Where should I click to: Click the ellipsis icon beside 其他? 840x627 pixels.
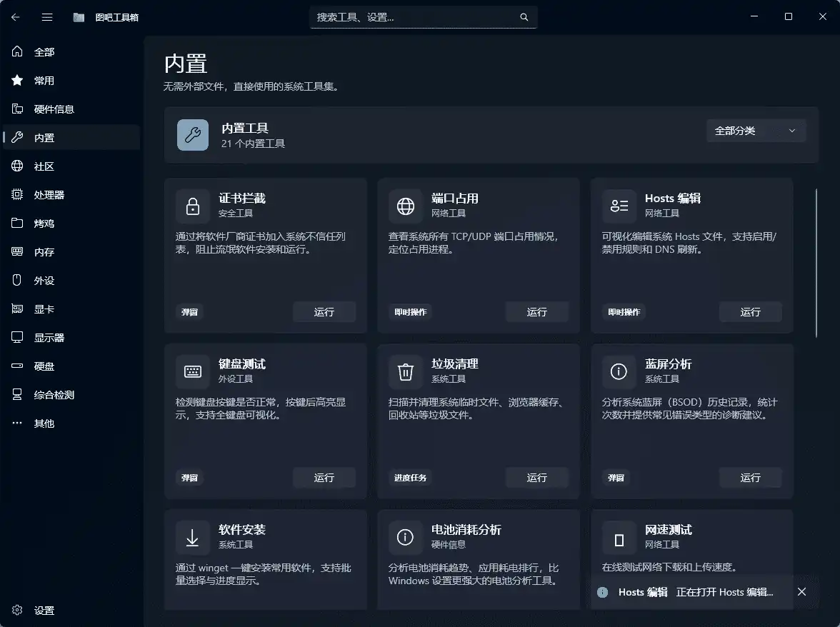click(x=17, y=423)
